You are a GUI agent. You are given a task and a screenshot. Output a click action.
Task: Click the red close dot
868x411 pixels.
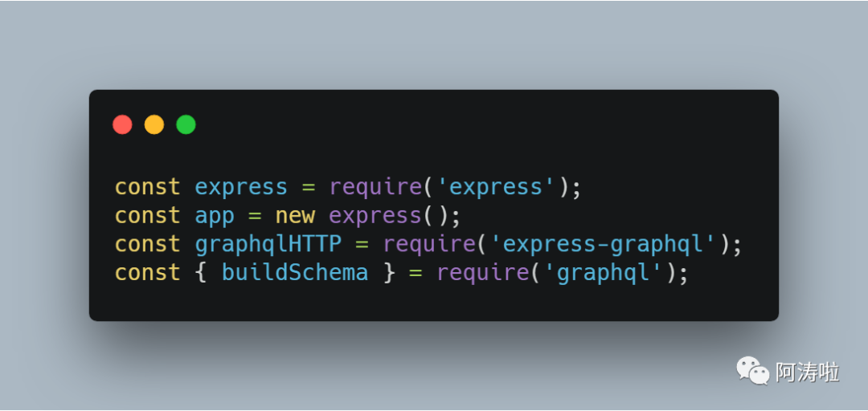(x=122, y=124)
